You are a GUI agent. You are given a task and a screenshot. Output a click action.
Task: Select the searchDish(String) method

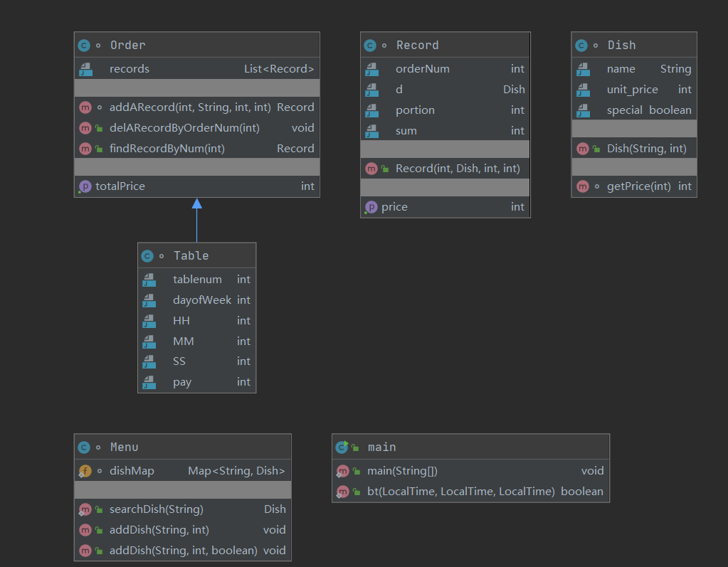pos(182,509)
